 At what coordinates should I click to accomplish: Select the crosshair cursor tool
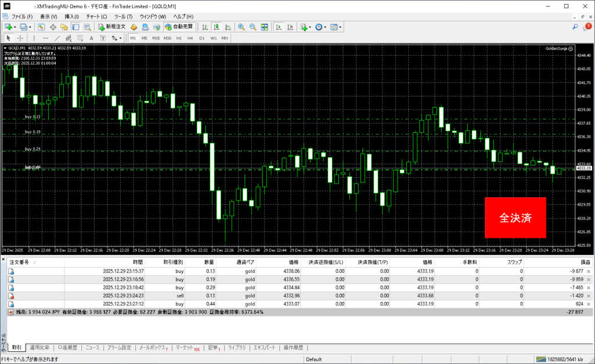[x=20, y=38]
